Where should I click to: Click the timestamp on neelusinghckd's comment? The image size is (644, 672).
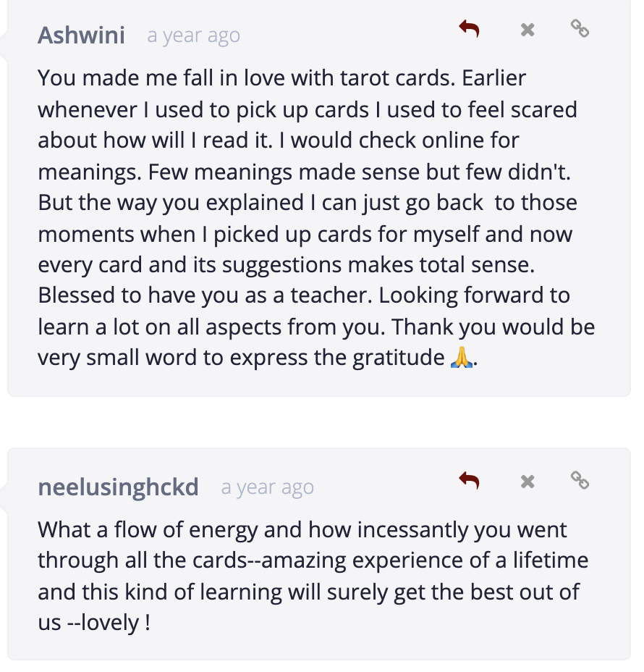268,487
